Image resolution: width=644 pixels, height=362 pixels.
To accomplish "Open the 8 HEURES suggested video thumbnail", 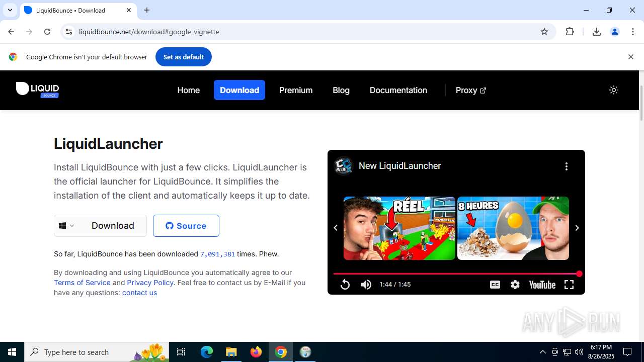I will click(513, 228).
